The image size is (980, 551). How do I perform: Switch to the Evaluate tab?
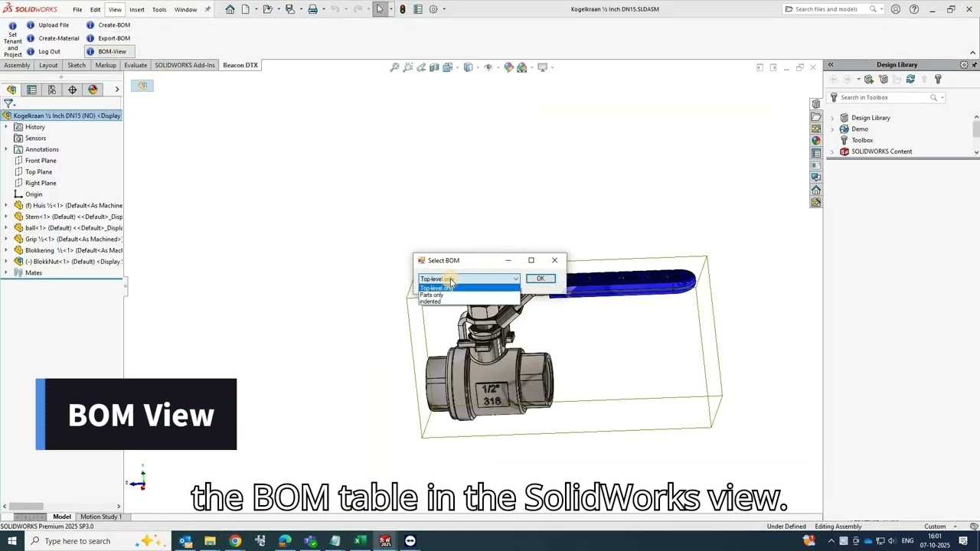pyautogui.click(x=136, y=65)
